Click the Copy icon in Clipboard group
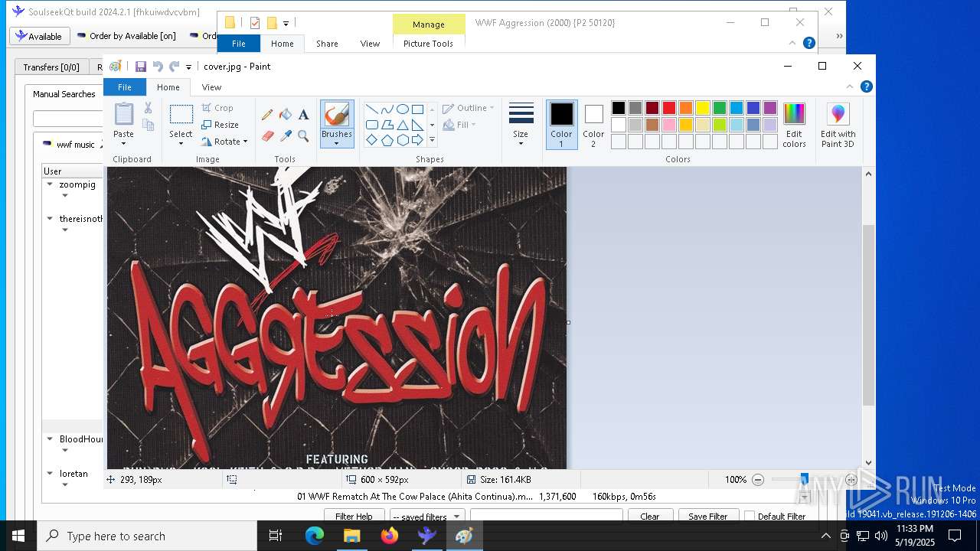Viewport: 980px width, 551px height. tap(148, 125)
